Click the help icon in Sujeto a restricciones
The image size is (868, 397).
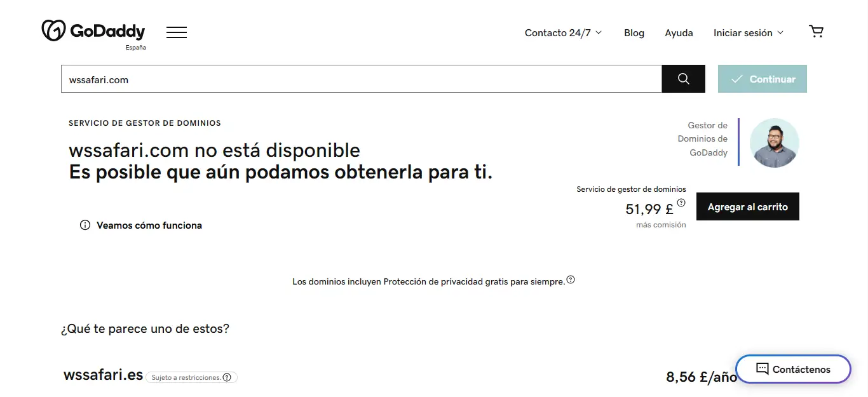coord(227,377)
